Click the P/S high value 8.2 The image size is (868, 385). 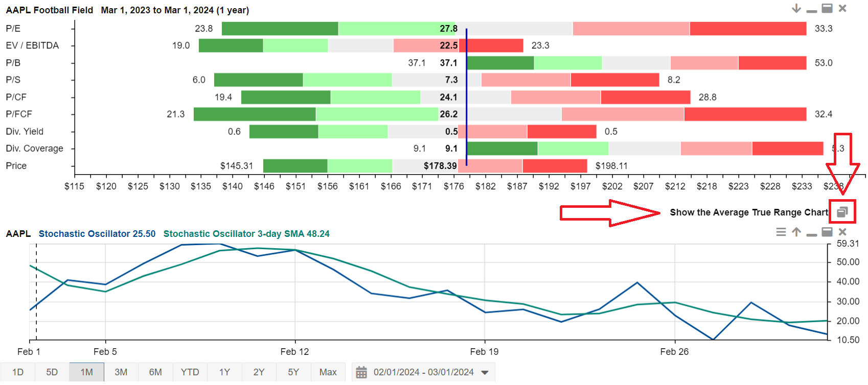point(674,80)
